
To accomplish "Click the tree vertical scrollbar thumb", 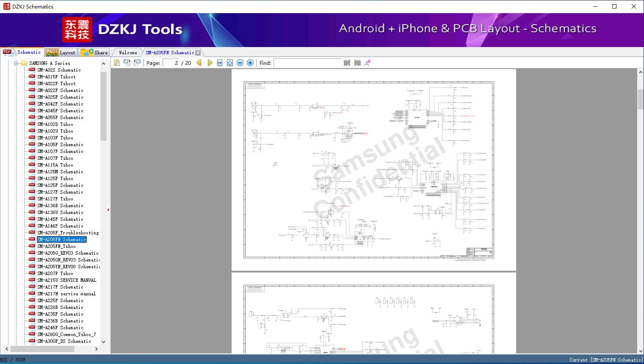I will click(x=103, y=106).
